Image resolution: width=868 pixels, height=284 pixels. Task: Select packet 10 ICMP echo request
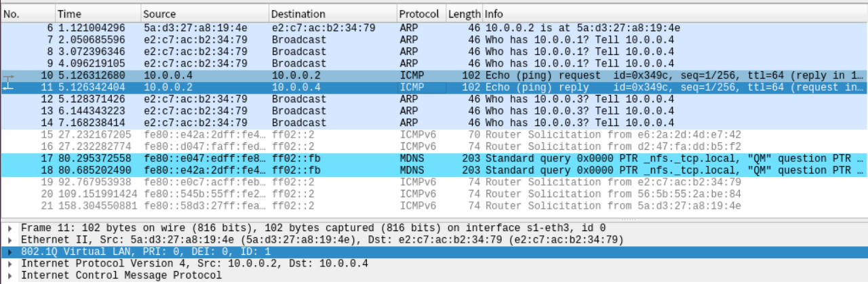point(434,75)
